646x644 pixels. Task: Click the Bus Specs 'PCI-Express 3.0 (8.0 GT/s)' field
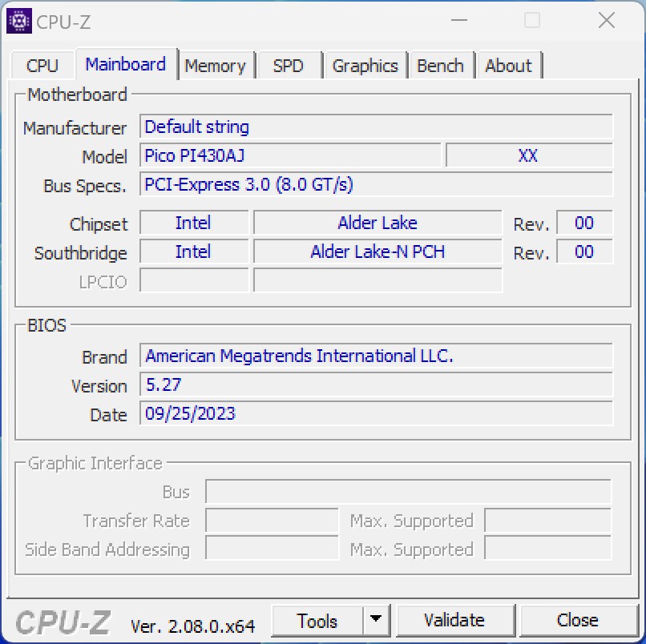click(x=376, y=184)
